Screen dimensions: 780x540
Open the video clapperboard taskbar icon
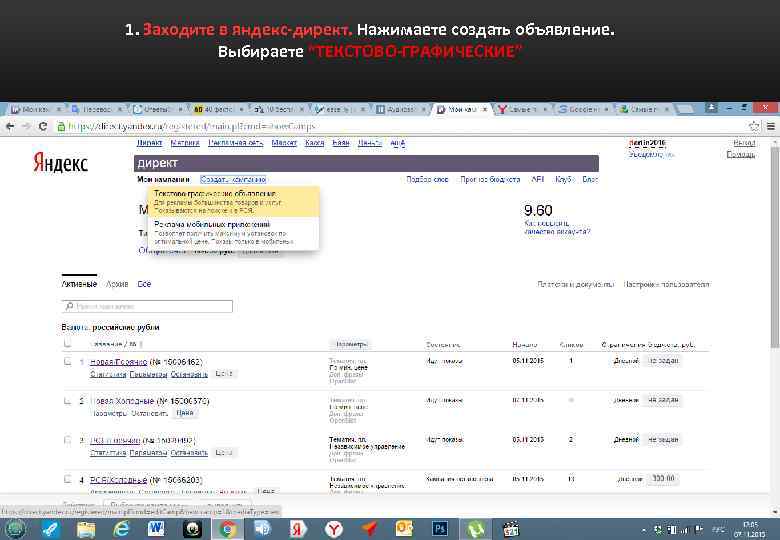510,529
